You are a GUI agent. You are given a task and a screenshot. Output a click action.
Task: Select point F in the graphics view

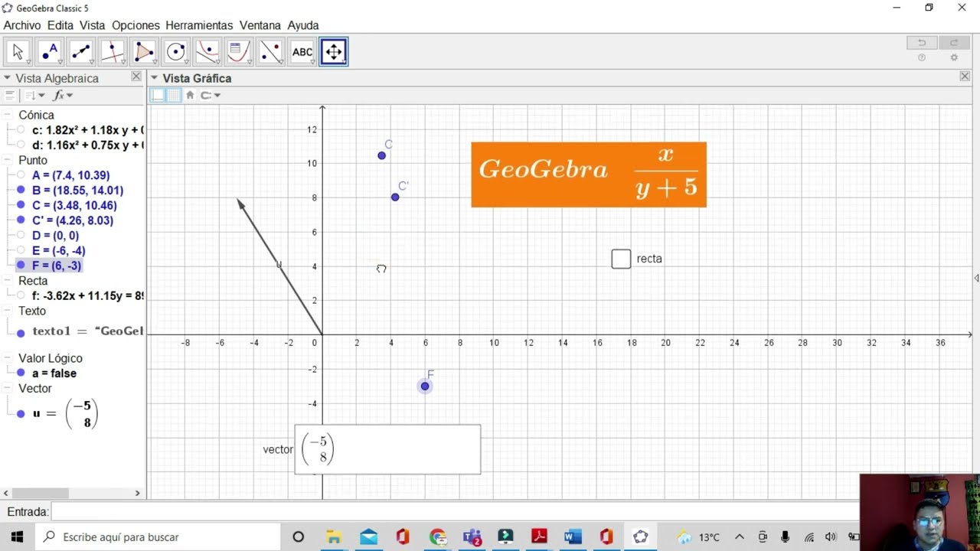click(425, 386)
